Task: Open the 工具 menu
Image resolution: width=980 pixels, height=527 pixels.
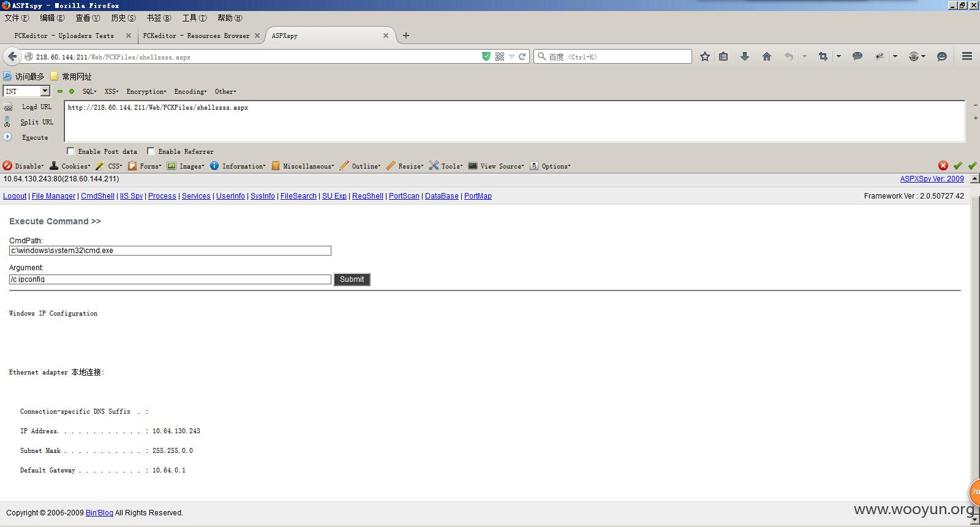Action: (x=194, y=18)
